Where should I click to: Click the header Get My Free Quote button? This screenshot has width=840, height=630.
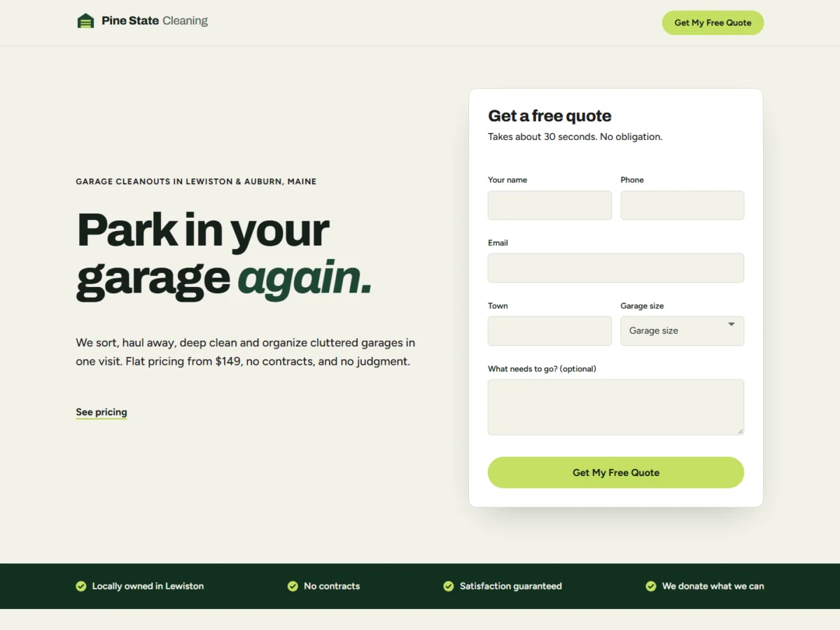pos(713,22)
